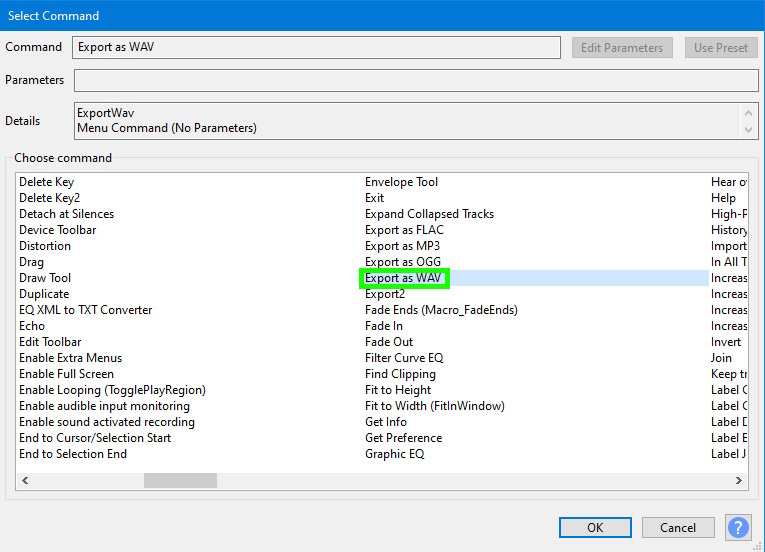Click the Command text field

pos(317,48)
